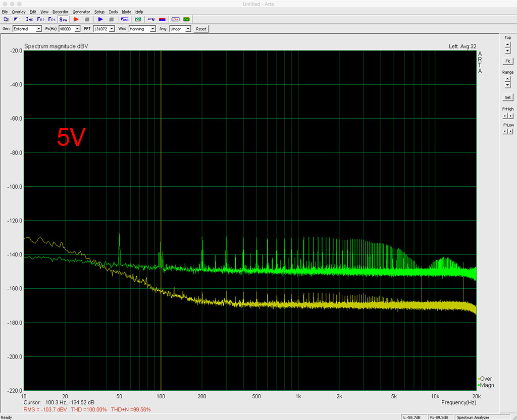The width and height of the screenshot is (517, 420).
Task: Click the sine wave signal icon
Action: click(x=175, y=20)
